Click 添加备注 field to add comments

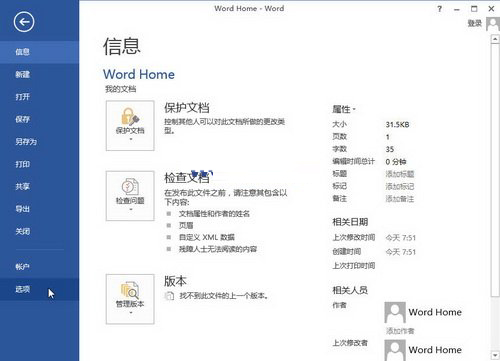pyautogui.click(x=400, y=199)
